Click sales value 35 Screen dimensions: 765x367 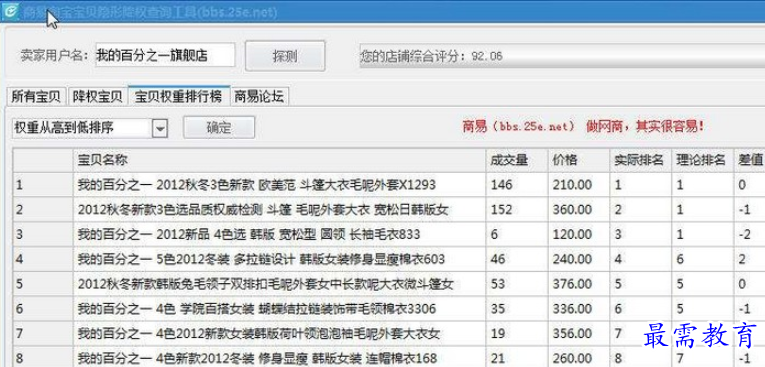[x=498, y=309]
